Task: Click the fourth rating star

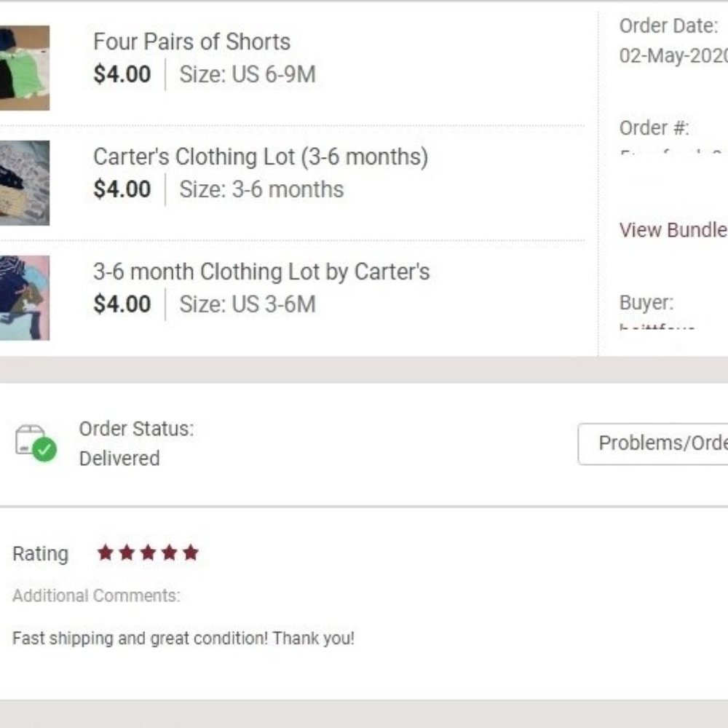Action: 169,553
